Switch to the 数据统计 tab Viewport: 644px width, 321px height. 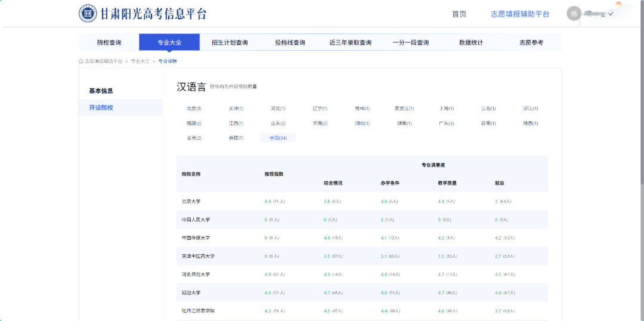pyautogui.click(x=471, y=43)
